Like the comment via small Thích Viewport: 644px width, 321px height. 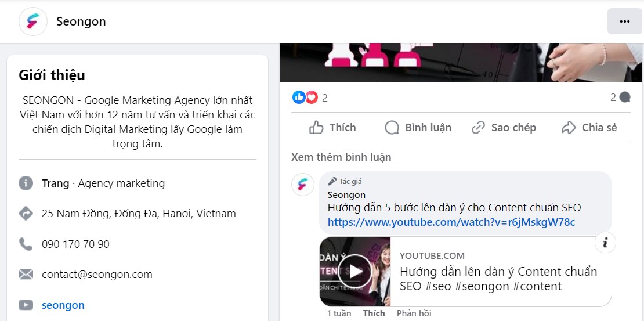pos(374,313)
